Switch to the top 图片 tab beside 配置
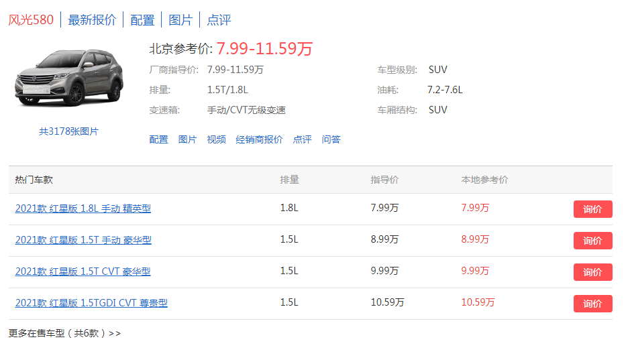Screen dimensions: 630x364 point(180,19)
